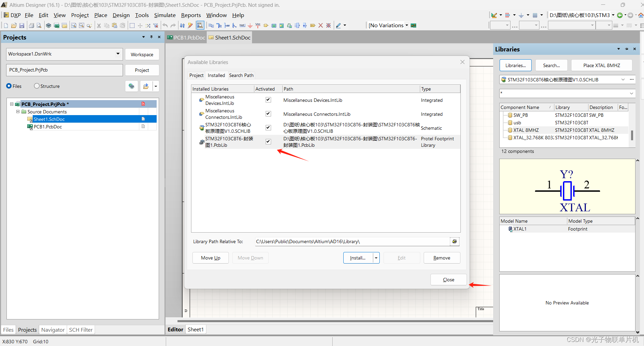Uncheck Miscellaneous Connectors.IntLib activated checkbox
Viewport: 644px width, 346px height.
268,114
